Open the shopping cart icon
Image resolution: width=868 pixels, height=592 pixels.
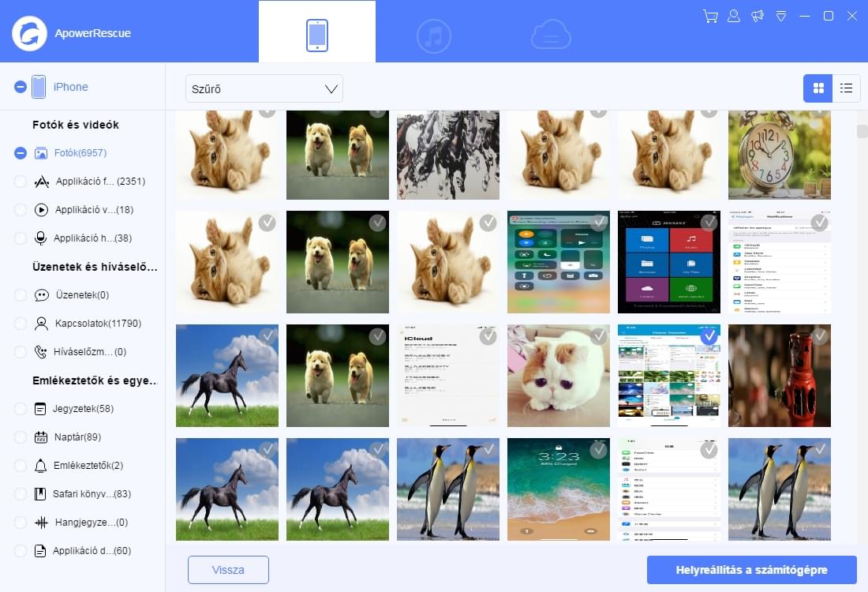[x=710, y=17]
